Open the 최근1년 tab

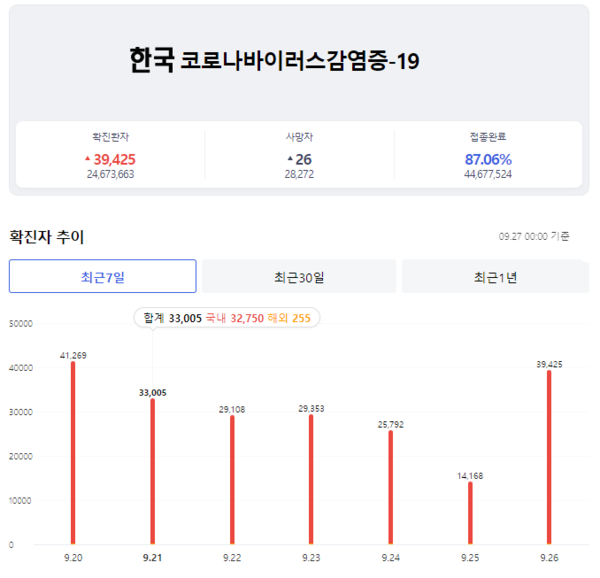[495, 276]
